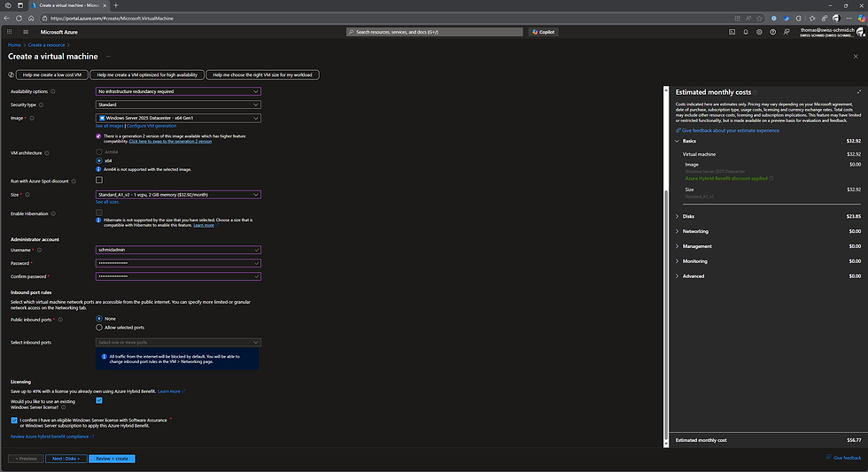Image resolution: width=868 pixels, height=472 pixels.
Task: Expand the Estimated monthly costs panel
Action: pos(859,92)
